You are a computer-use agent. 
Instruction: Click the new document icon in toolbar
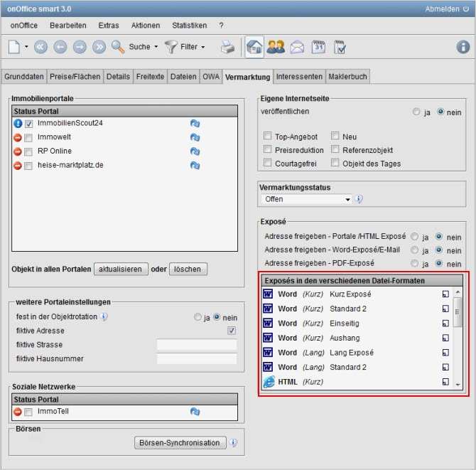(x=14, y=47)
